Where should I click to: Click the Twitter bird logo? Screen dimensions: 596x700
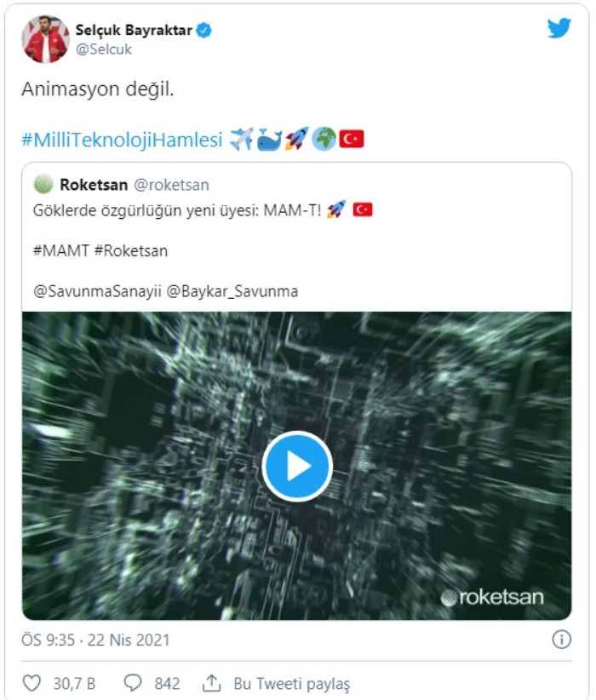click(x=559, y=28)
